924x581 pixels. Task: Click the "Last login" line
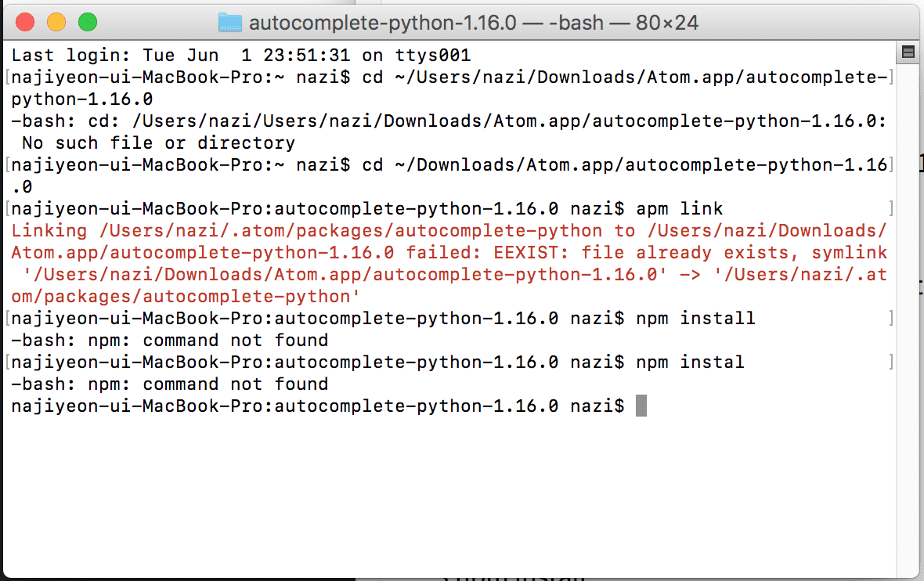coord(241,56)
